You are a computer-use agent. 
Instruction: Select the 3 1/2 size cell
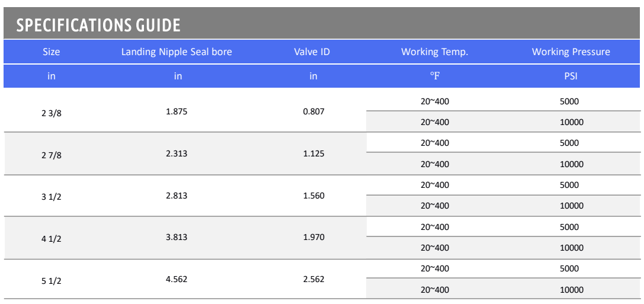click(52, 197)
